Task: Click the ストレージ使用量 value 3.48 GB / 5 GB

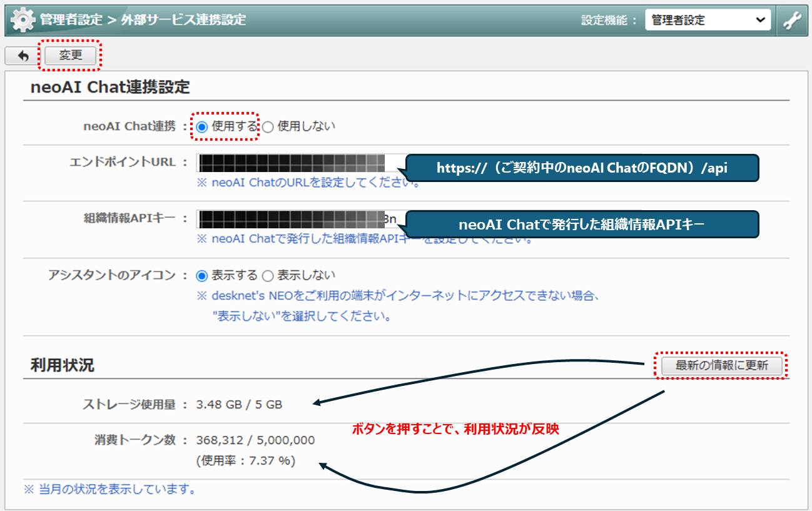Action: click(239, 405)
